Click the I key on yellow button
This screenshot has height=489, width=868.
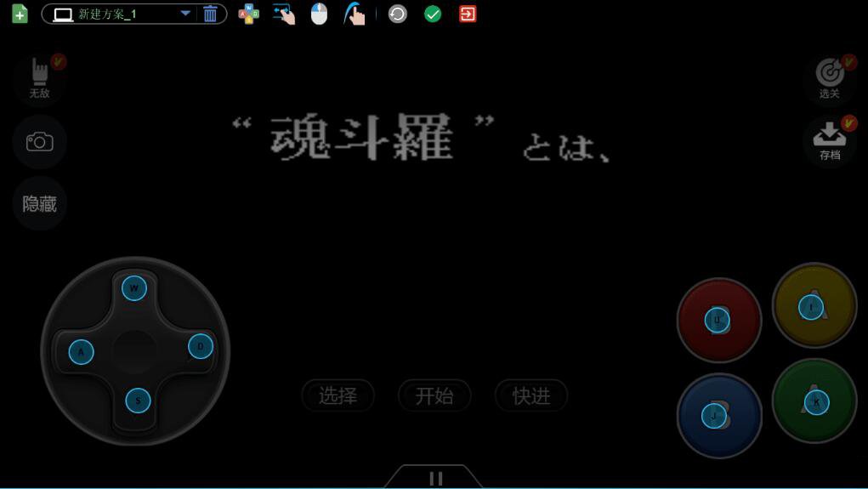pos(811,307)
